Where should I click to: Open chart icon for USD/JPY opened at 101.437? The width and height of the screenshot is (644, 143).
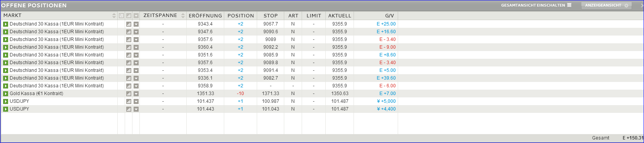[129, 101]
